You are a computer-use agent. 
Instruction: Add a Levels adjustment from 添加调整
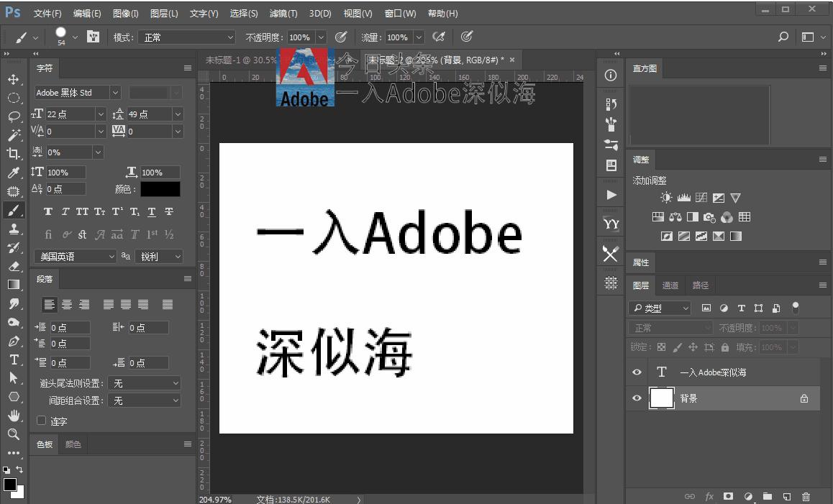pos(682,197)
